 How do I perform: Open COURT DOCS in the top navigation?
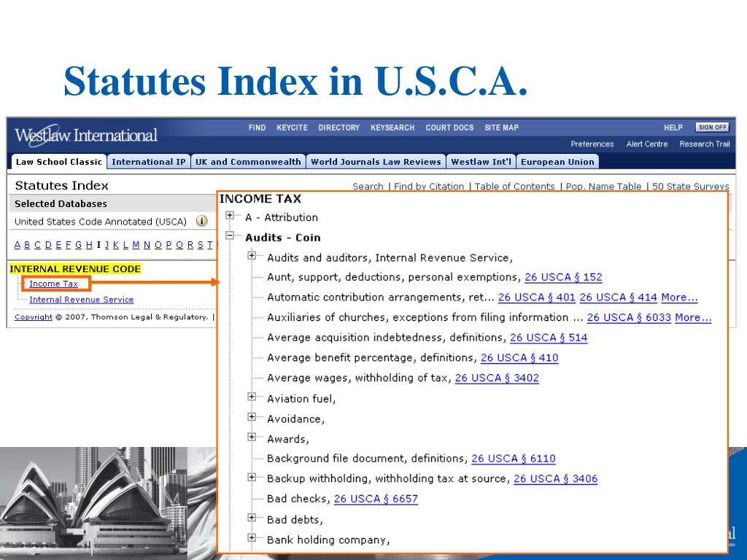coord(449,128)
